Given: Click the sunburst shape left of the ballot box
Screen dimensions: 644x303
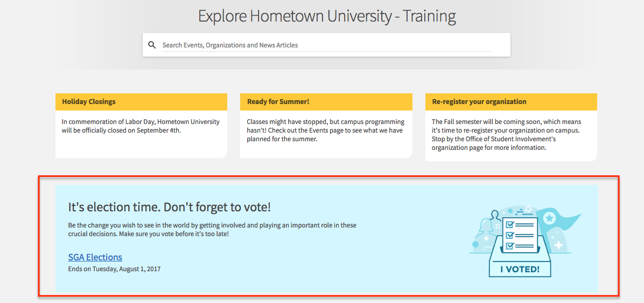Looking at the screenshot, I should (476, 244).
